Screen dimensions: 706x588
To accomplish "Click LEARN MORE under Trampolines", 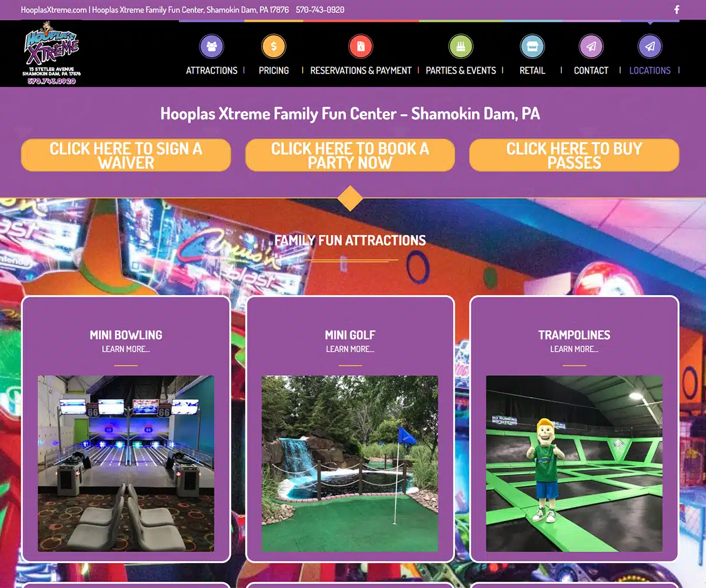I will click(x=574, y=349).
